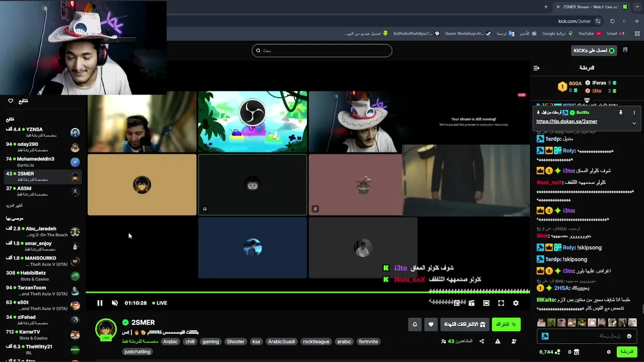Click the Get KICKs button
Screen dimensions: 644x362
[594, 50]
